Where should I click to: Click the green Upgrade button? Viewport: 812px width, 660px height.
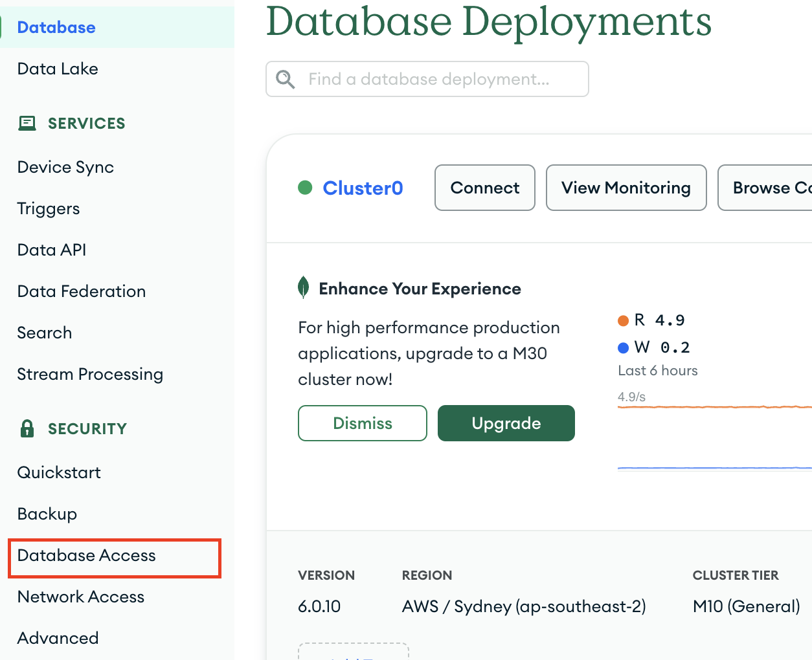(506, 423)
